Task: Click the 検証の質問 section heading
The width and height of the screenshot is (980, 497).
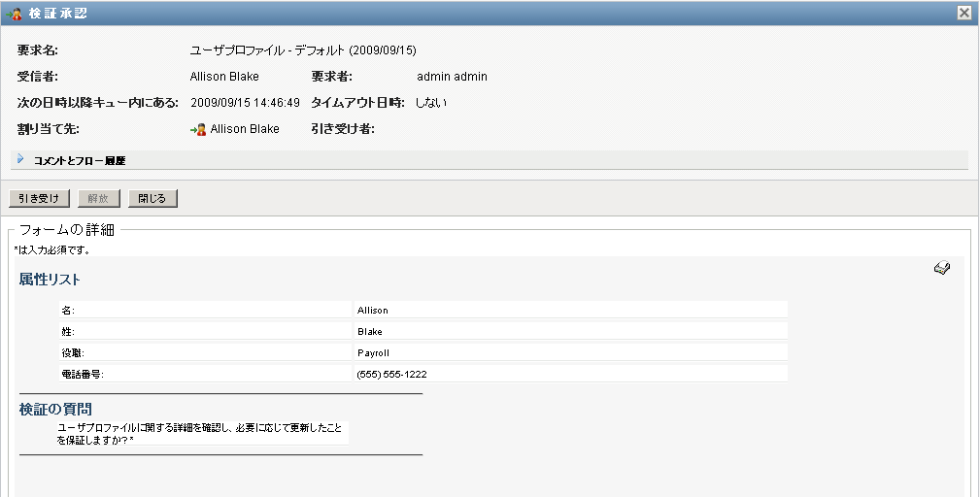Action: point(55,410)
